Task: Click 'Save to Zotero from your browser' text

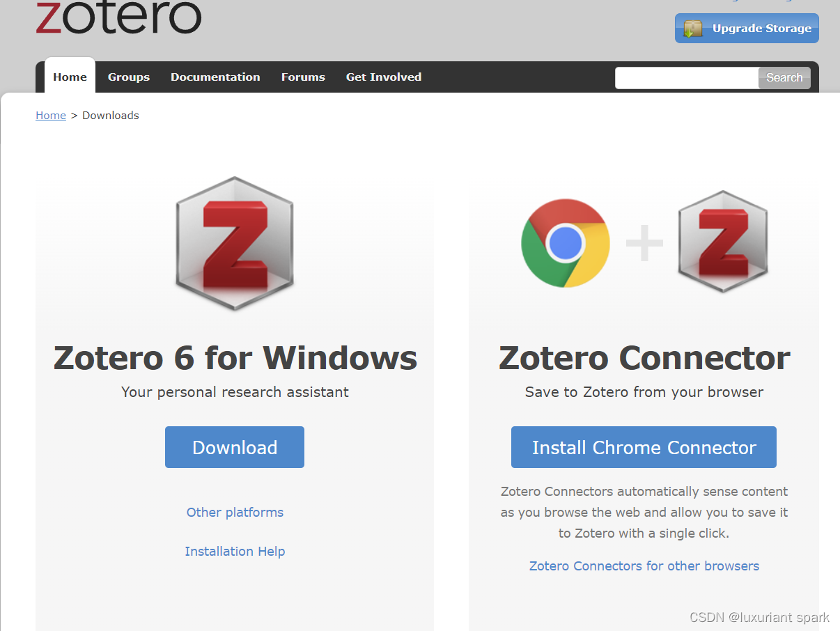Action: tap(644, 392)
